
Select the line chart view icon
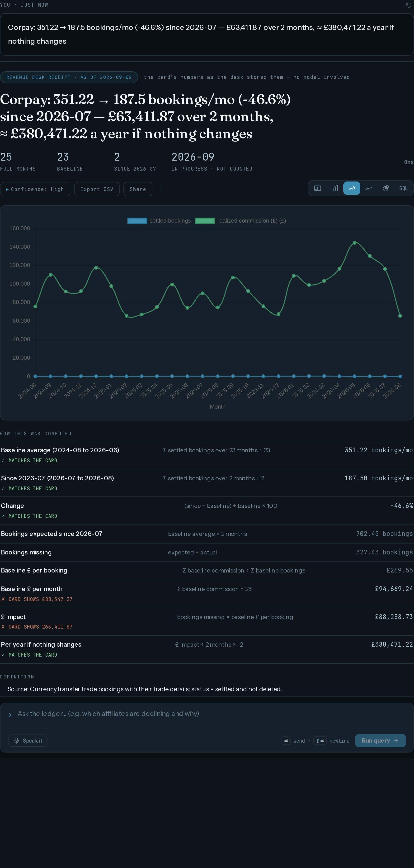pos(352,188)
